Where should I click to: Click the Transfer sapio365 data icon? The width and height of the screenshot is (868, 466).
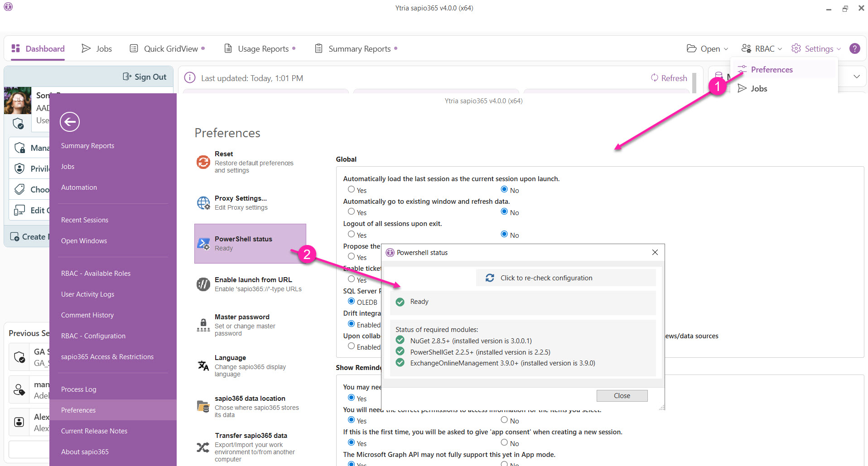coord(203,447)
